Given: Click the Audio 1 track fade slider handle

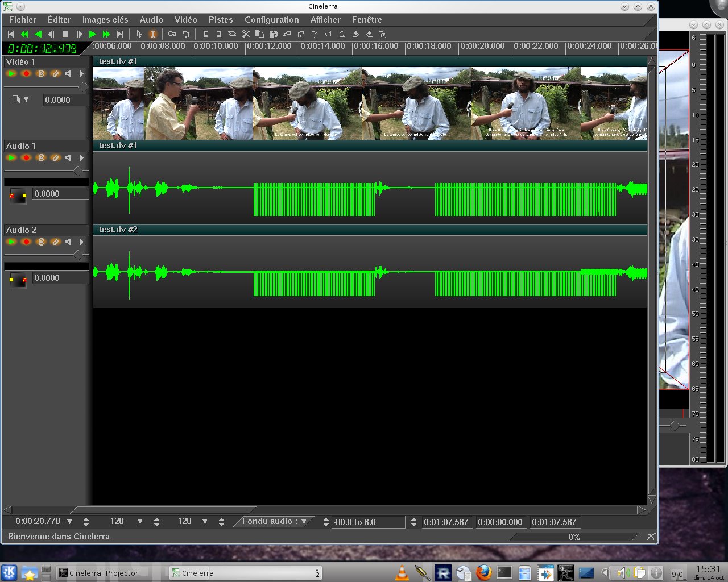Looking at the screenshot, I should [x=78, y=171].
